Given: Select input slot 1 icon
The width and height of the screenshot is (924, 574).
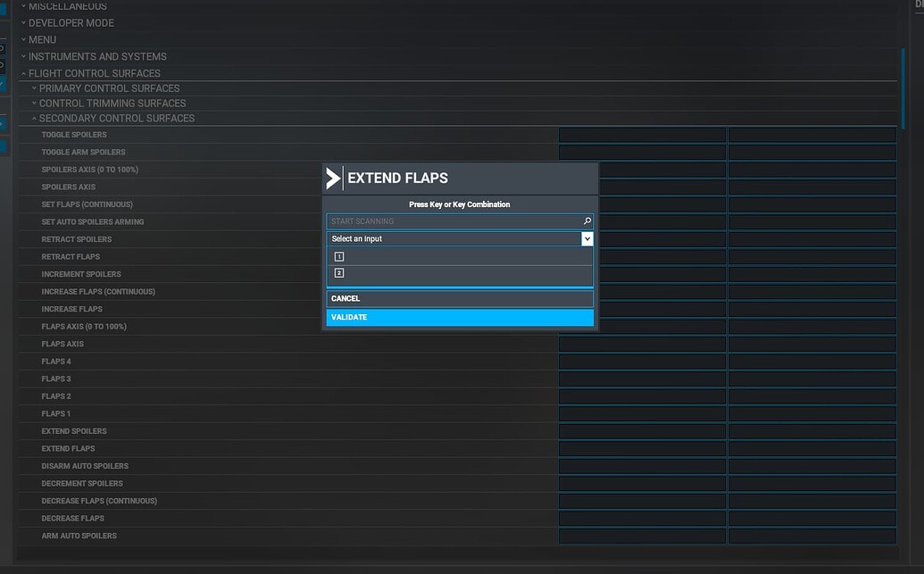Looking at the screenshot, I should (x=339, y=257).
